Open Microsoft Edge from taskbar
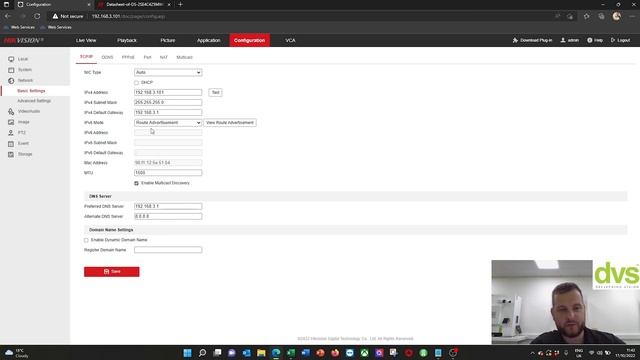Viewport: 640px width, 360px height. click(x=276, y=353)
